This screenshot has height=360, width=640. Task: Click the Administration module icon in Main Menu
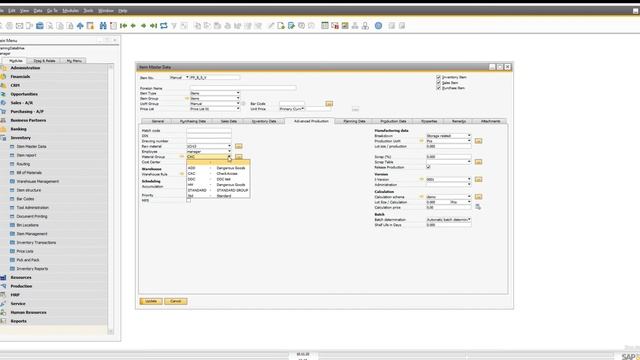pos(4,68)
